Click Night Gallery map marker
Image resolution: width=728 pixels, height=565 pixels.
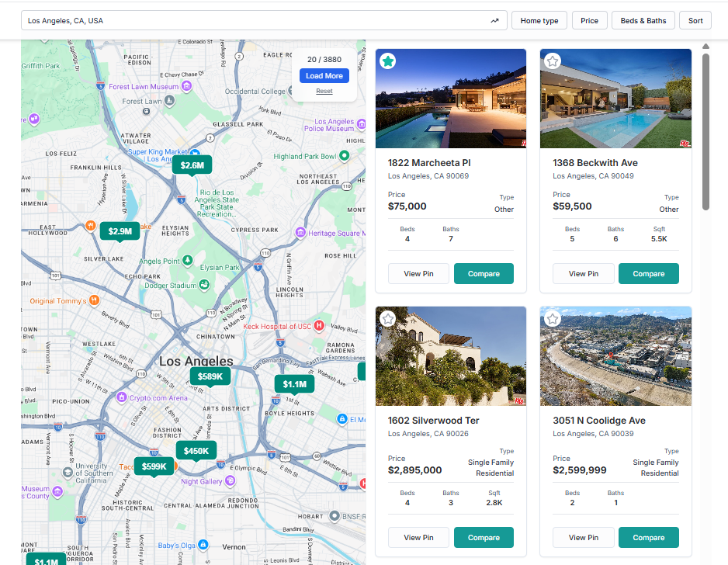point(231,481)
